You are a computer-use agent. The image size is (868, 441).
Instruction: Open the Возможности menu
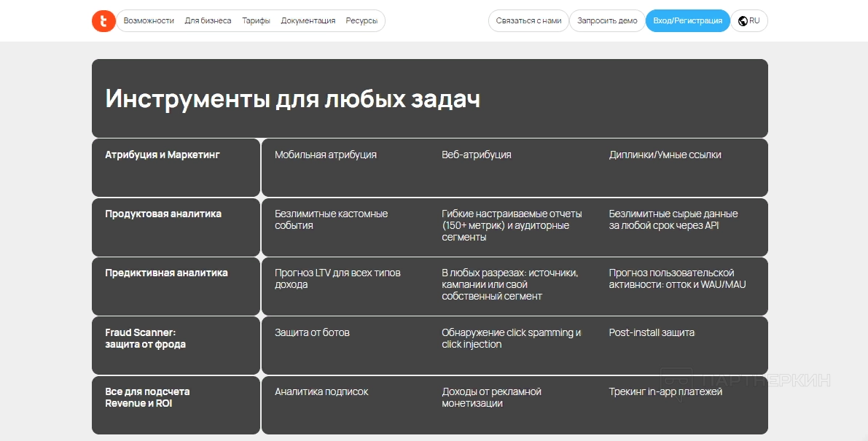149,21
